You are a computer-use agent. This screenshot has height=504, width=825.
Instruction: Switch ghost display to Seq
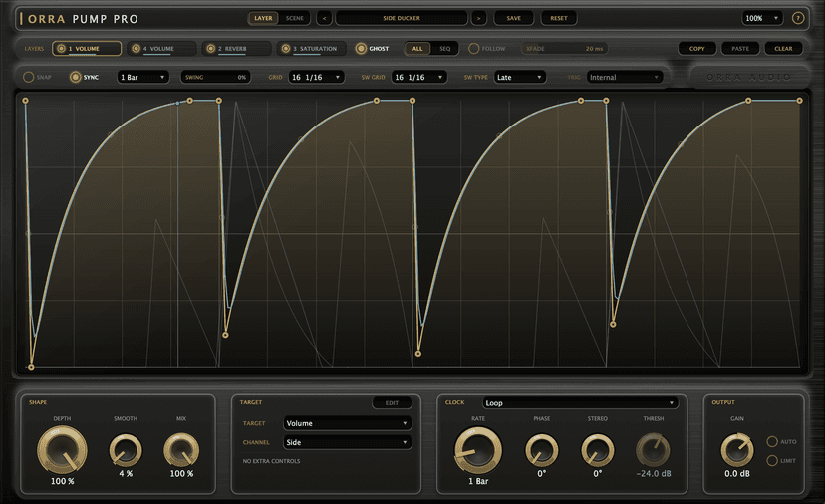click(445, 49)
